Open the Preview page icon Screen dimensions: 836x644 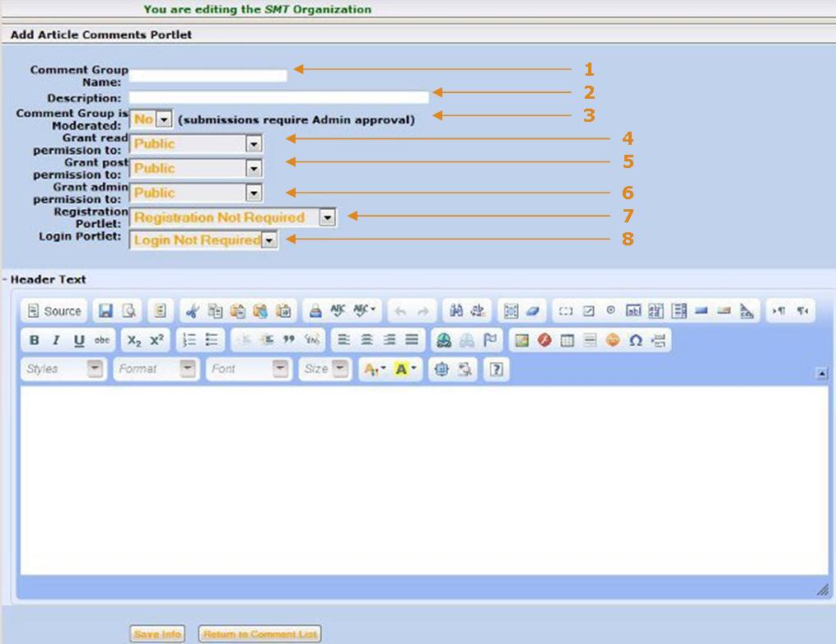point(128,310)
